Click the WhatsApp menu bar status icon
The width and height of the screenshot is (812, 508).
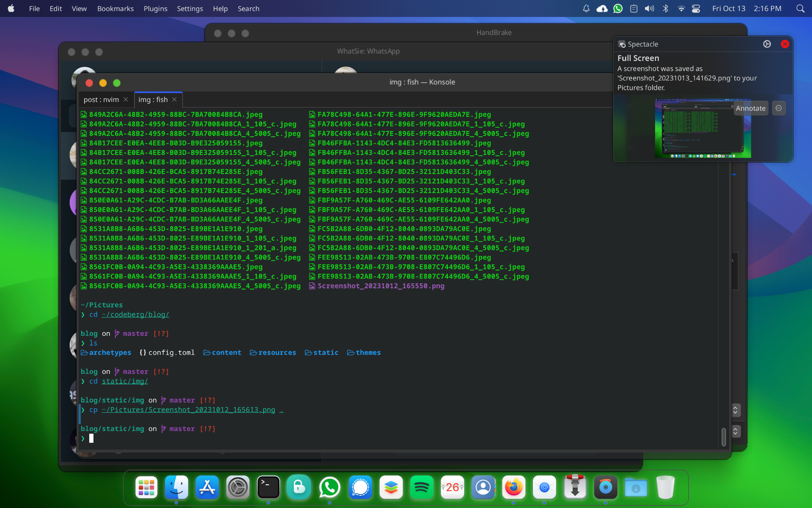click(x=618, y=8)
